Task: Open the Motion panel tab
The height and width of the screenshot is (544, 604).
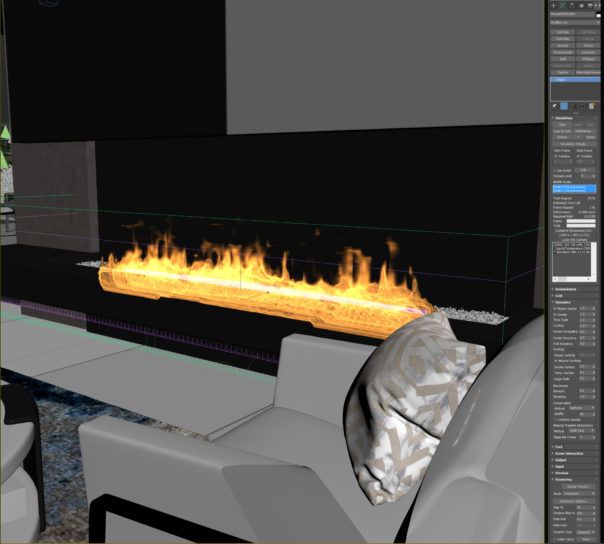Action: (x=581, y=6)
